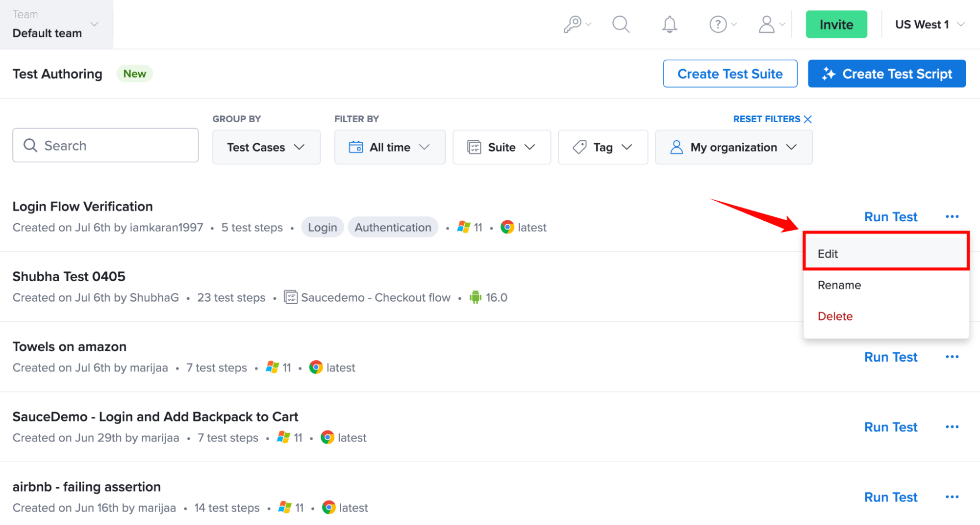Click the Chrome icon in Towels on amazon row
The height and width of the screenshot is (525, 980).
(x=316, y=367)
